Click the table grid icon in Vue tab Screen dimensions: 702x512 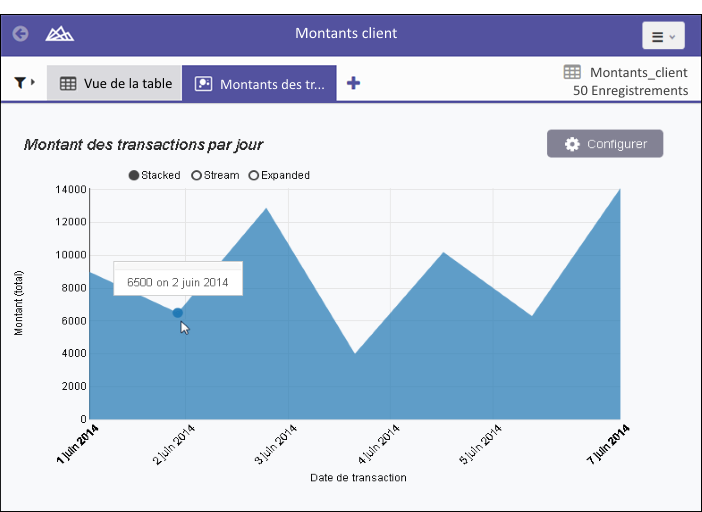pos(68,84)
